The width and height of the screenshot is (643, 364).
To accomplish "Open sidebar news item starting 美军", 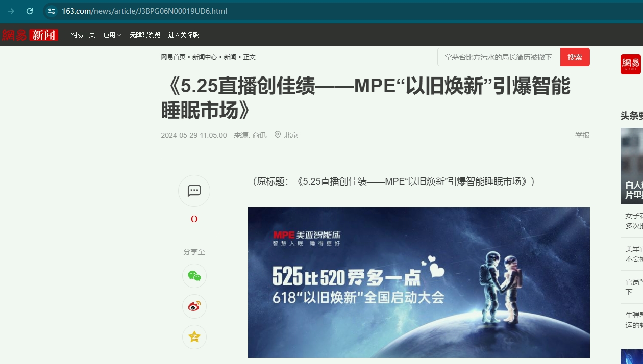I will (x=634, y=254).
